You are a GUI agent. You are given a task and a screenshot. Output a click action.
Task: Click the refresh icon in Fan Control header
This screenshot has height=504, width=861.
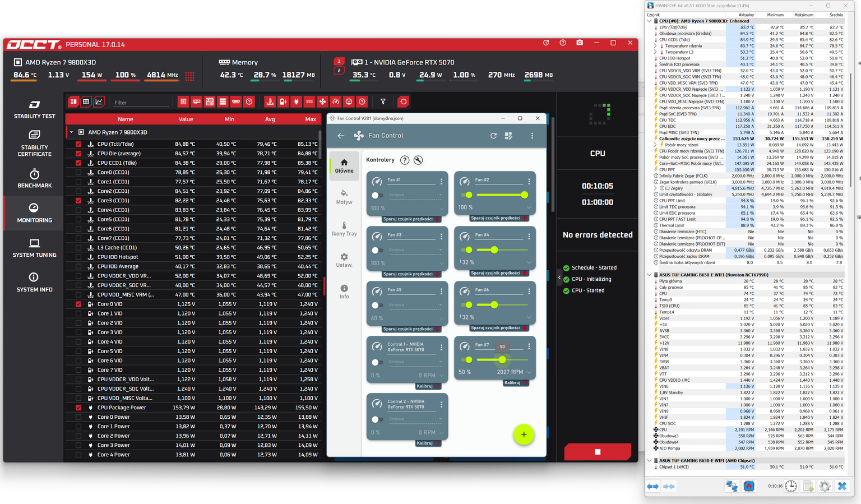[493, 136]
